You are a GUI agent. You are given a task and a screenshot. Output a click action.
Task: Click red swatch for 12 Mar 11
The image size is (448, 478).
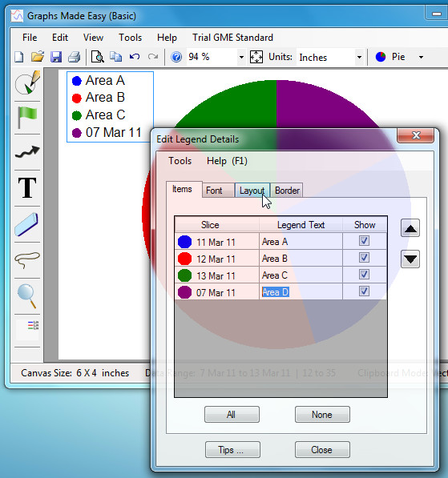184,259
